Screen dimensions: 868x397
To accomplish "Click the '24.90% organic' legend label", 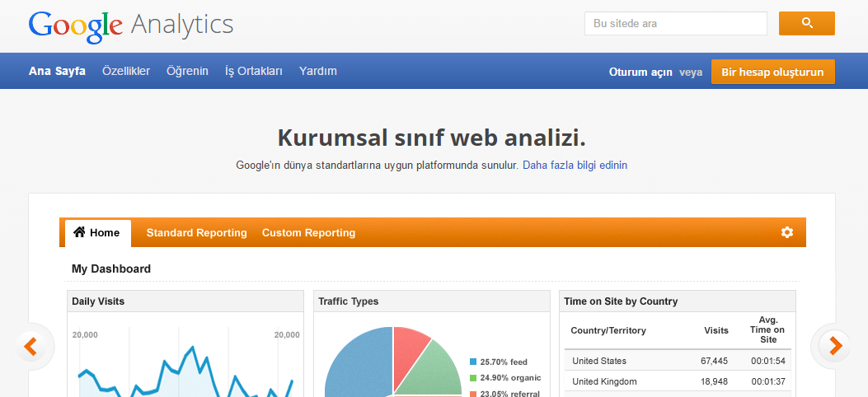I will (510, 378).
